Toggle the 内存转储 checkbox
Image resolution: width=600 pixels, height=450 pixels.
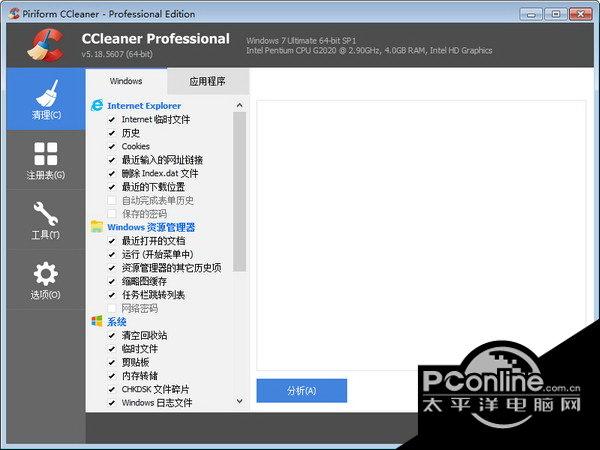click(x=112, y=375)
